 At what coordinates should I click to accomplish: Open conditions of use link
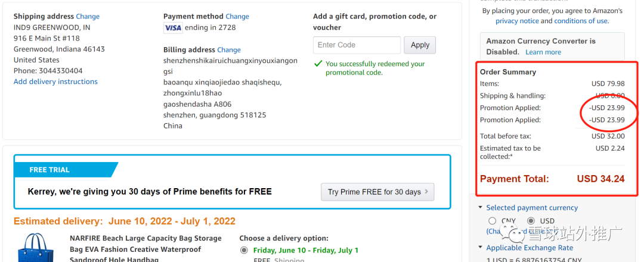(x=580, y=21)
